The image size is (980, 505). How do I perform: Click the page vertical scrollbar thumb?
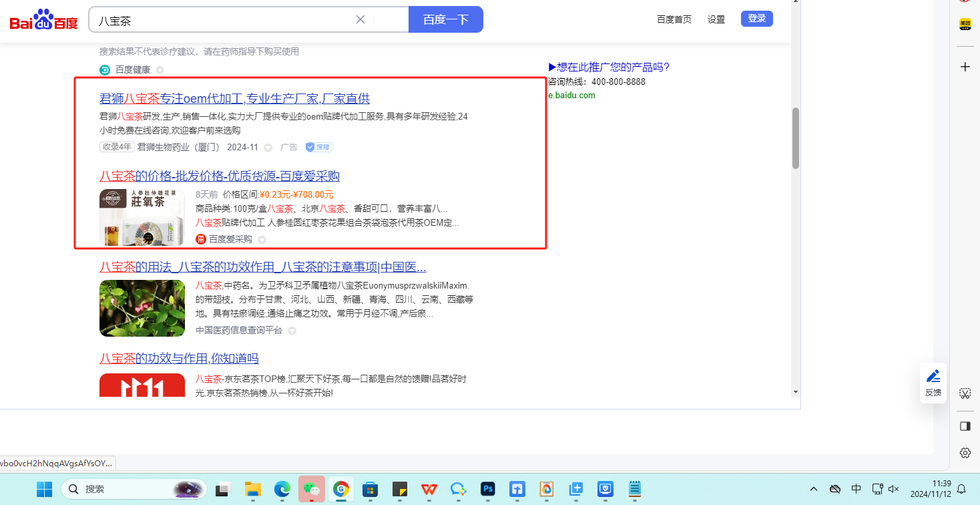coord(795,137)
